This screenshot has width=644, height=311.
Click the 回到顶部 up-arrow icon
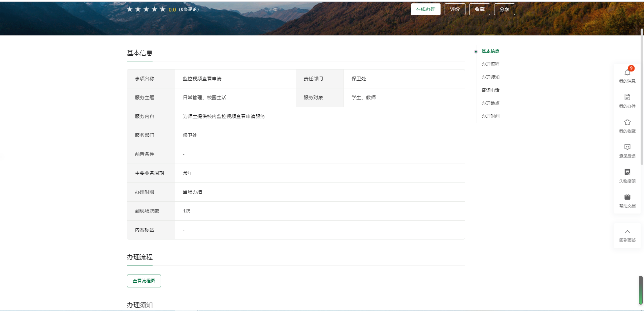pyautogui.click(x=627, y=232)
